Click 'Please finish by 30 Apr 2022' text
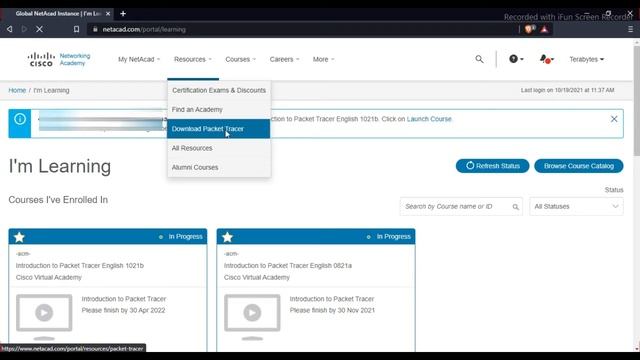This screenshot has width=640, height=360. pyautogui.click(x=123, y=310)
